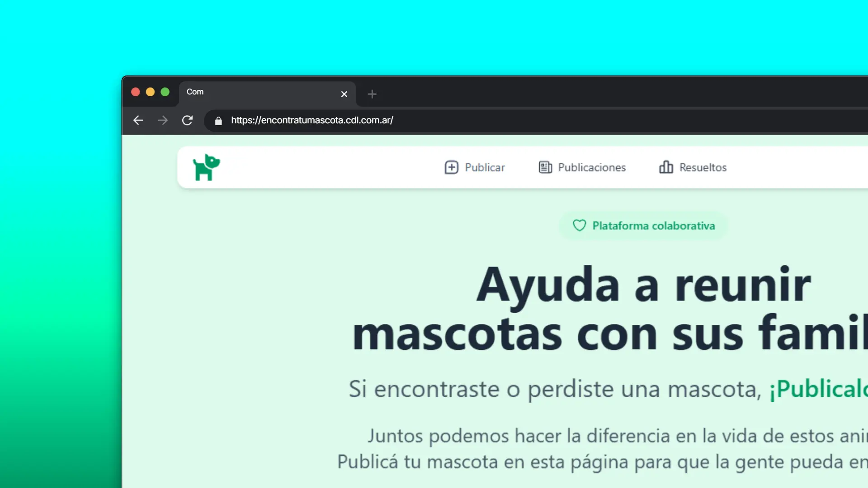Click the browser back arrow
Image resolution: width=868 pixels, height=488 pixels.
tap(138, 120)
